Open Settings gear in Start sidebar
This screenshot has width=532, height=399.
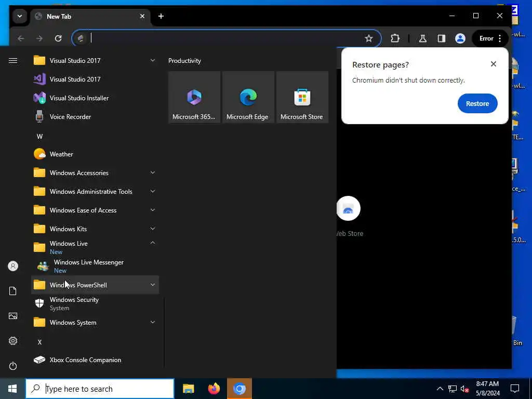click(13, 341)
